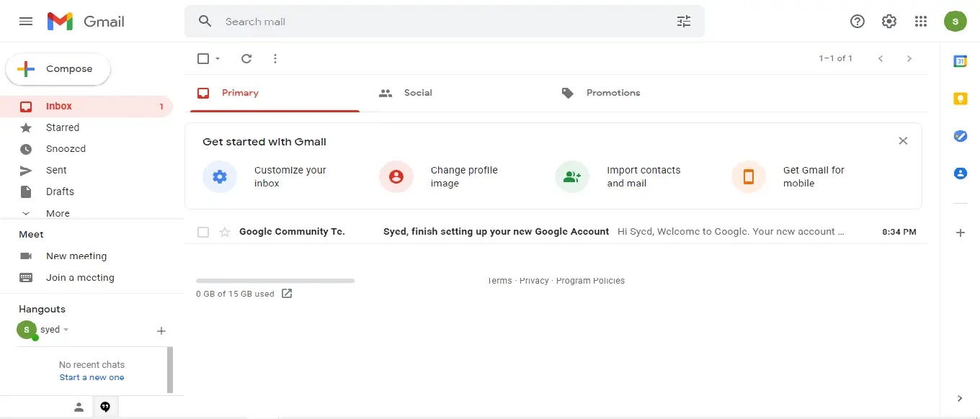
Task: Click the 0 GB of 15 GB used text
Action: coord(235,294)
